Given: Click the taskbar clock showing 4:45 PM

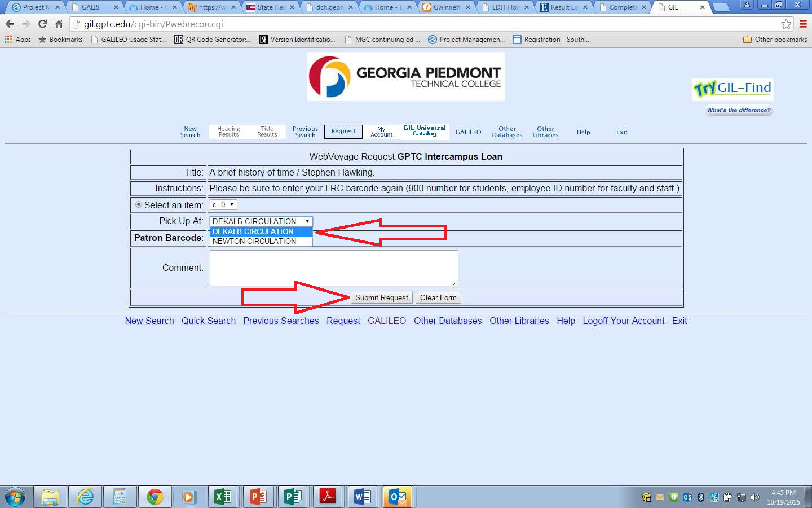Looking at the screenshot, I should [783, 497].
